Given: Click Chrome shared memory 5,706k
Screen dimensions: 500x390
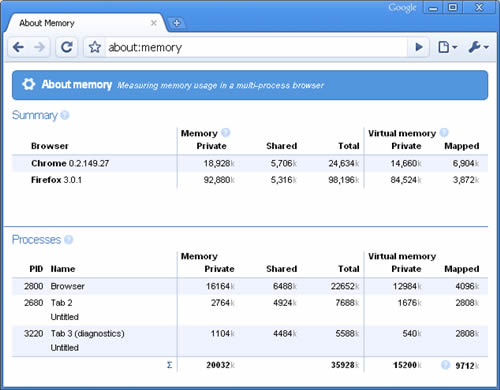Looking at the screenshot, I should tap(283, 163).
